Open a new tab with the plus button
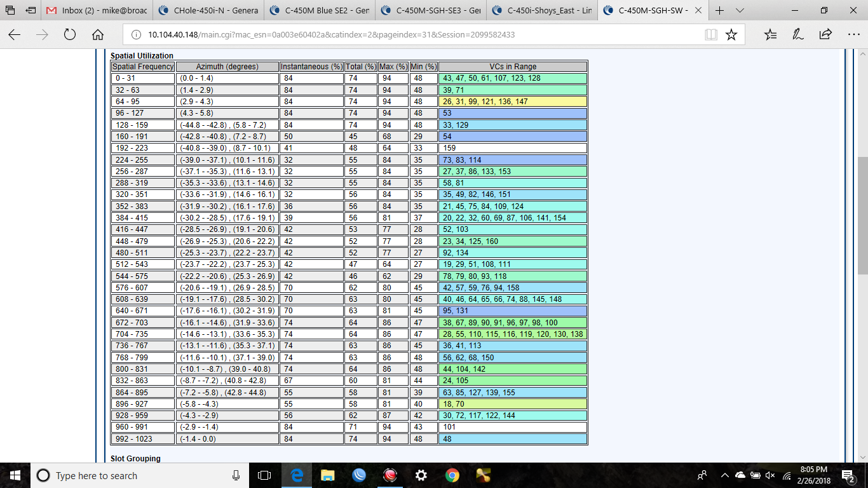The height and width of the screenshot is (488, 868). coord(720,11)
